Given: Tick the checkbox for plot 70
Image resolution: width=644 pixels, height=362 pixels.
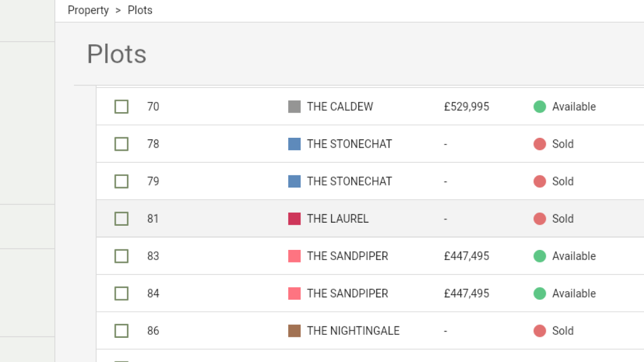Looking at the screenshot, I should tap(121, 107).
